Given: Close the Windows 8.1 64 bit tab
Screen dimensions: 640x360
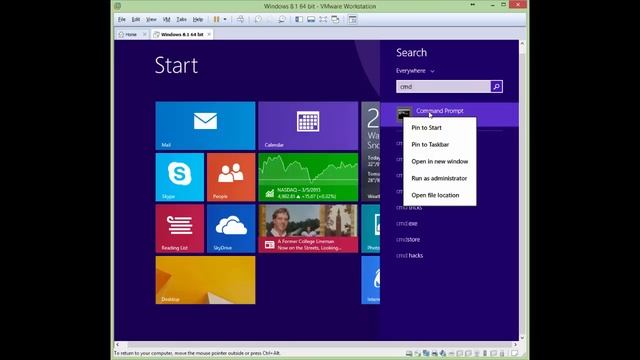Looking at the screenshot, I should coord(209,34).
